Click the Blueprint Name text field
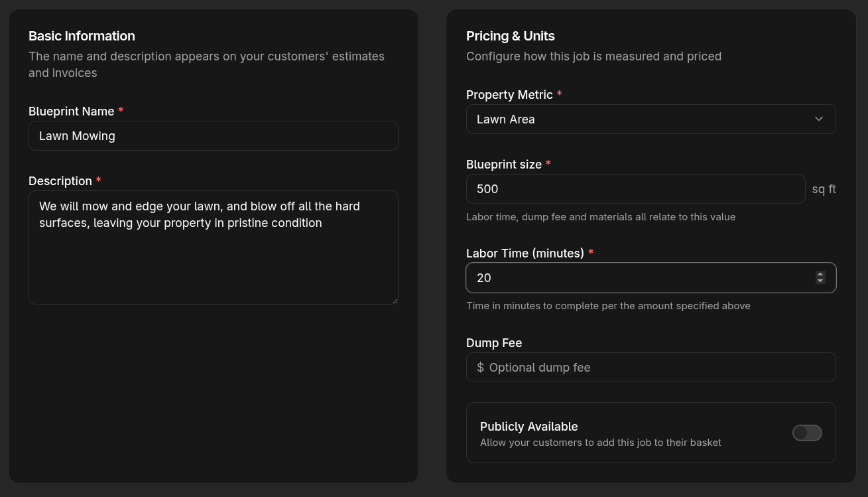This screenshot has height=497, width=868. [213, 136]
